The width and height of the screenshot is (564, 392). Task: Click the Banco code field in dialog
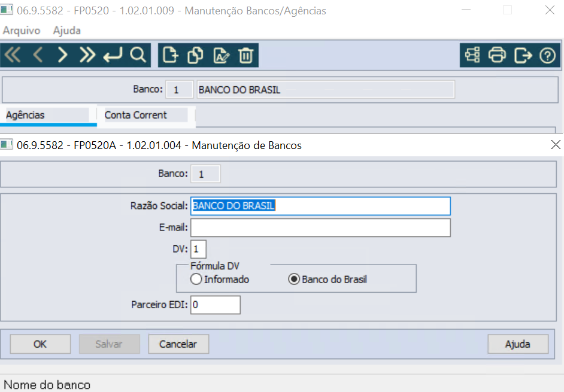(x=205, y=174)
